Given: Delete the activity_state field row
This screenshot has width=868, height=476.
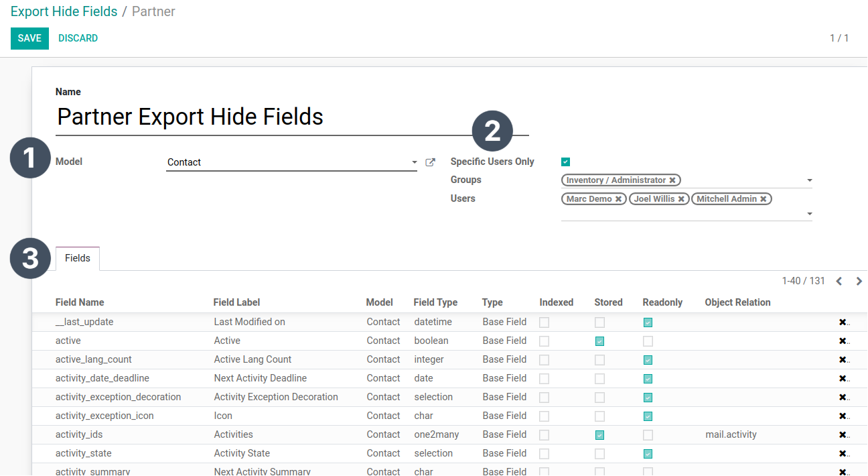Looking at the screenshot, I should coord(843,454).
